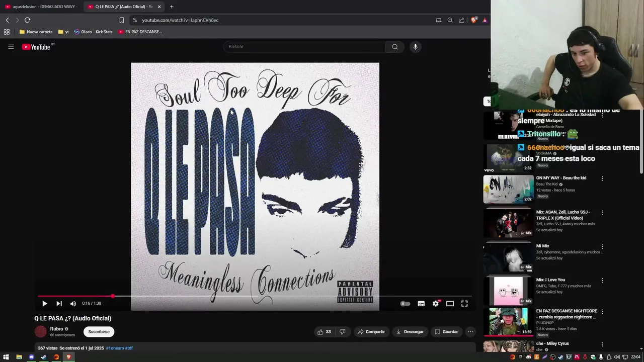Bookmark this page icon in address bar

(x=121, y=20)
